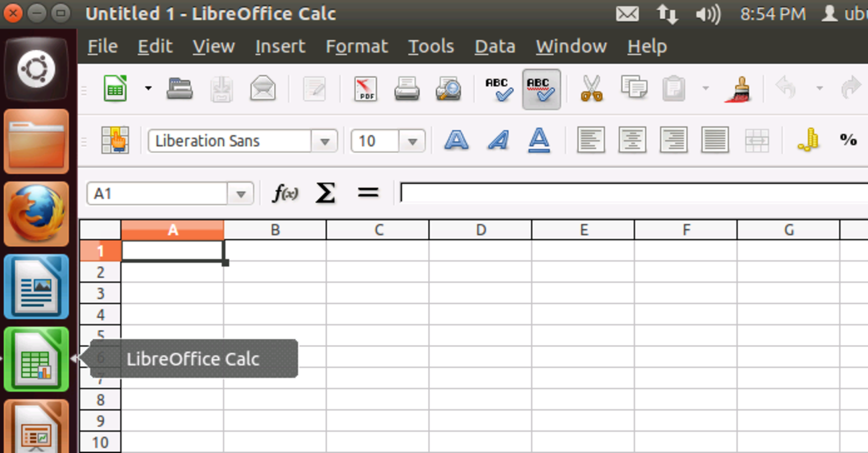Image resolution: width=868 pixels, height=453 pixels.
Task: Click the Export as PDF icon
Action: click(365, 89)
